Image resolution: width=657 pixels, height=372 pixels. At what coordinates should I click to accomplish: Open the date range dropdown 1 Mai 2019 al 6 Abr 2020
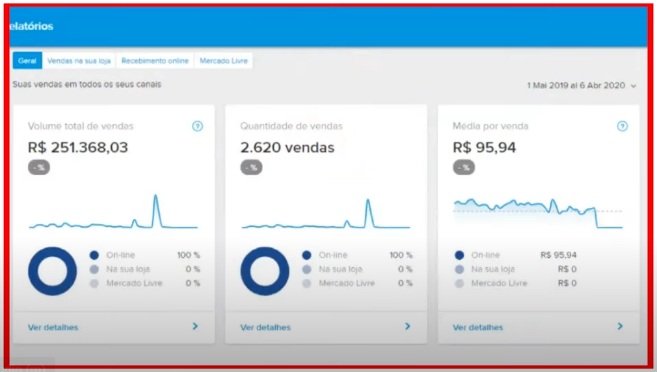pos(582,85)
